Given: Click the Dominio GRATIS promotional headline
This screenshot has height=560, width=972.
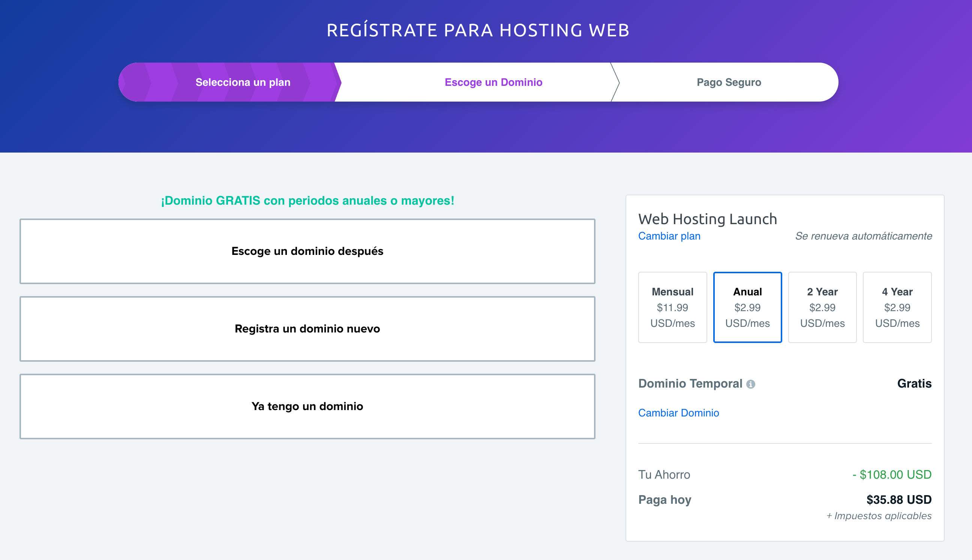Looking at the screenshot, I should 307,201.
